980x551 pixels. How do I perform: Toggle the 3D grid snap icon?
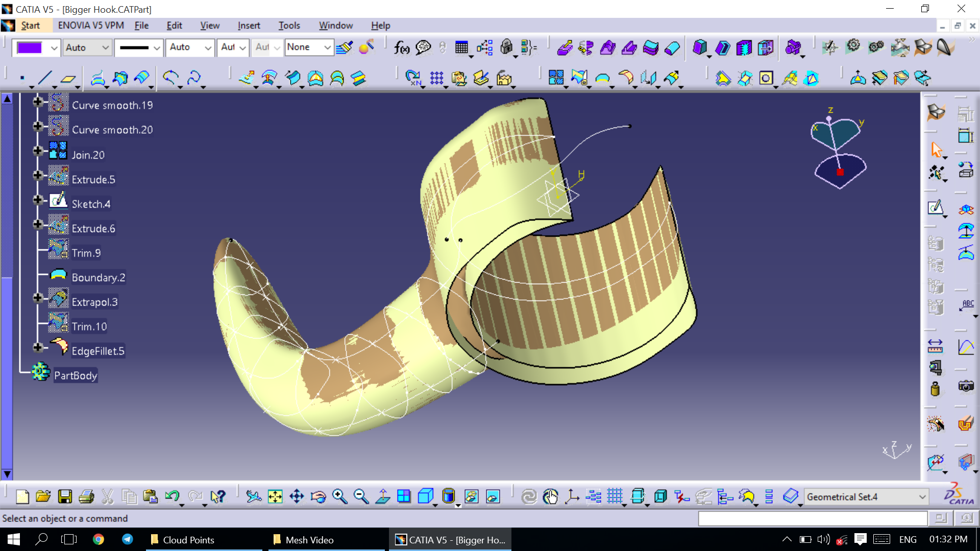(x=615, y=496)
